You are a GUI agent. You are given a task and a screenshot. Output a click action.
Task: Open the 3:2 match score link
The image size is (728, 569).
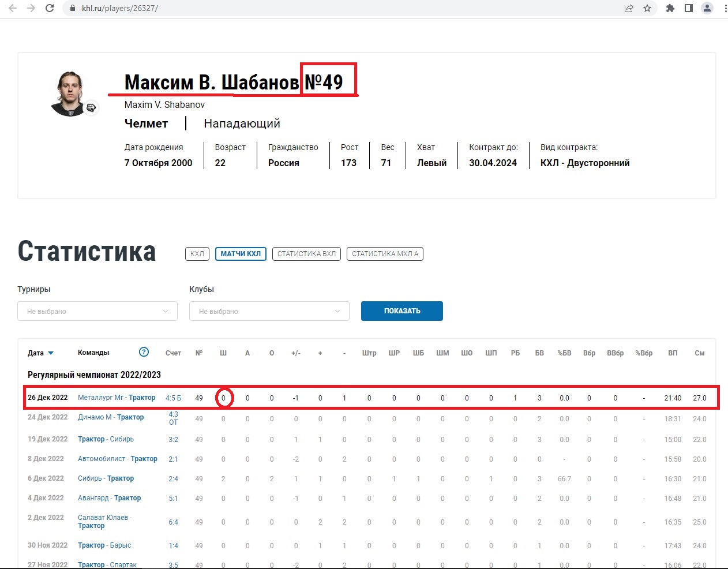pyautogui.click(x=173, y=440)
